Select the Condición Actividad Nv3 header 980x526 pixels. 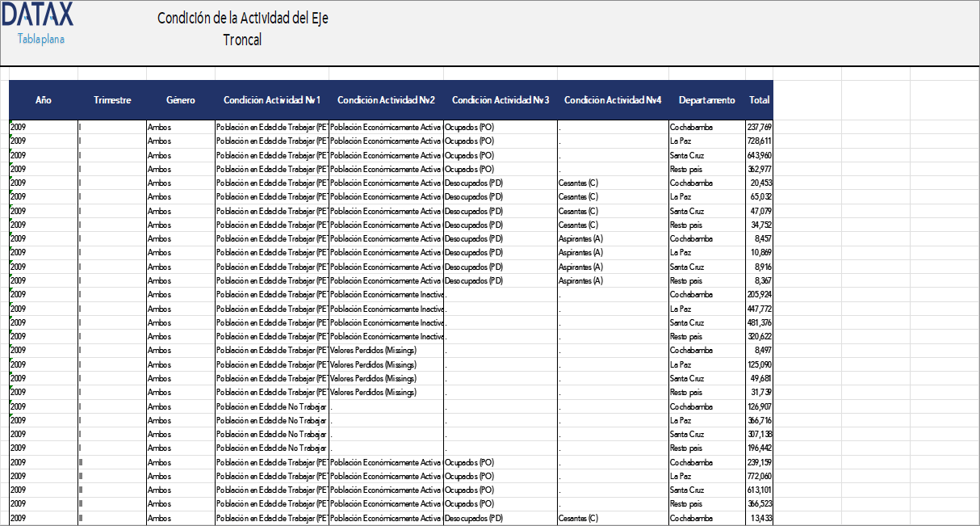[500, 100]
